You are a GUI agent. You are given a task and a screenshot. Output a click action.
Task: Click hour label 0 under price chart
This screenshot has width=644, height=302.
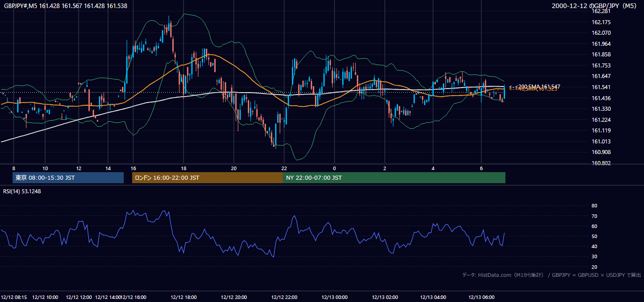tap(334, 169)
